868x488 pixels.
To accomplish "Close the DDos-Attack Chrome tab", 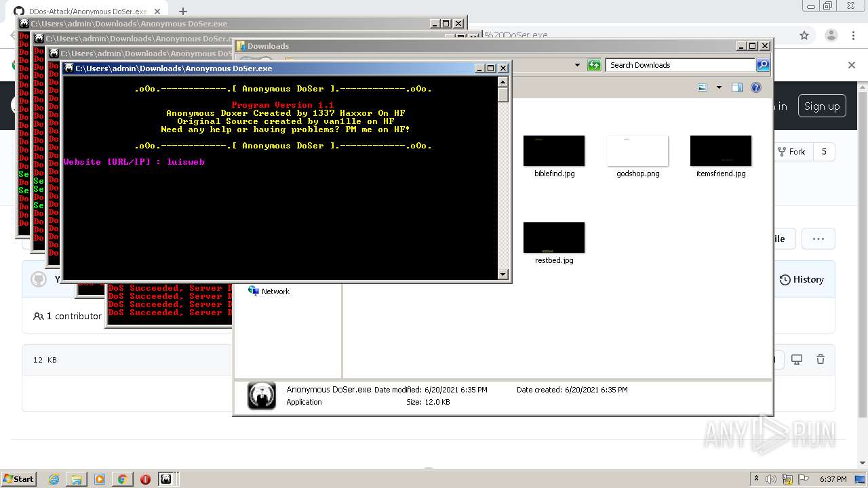I will pyautogui.click(x=157, y=12).
